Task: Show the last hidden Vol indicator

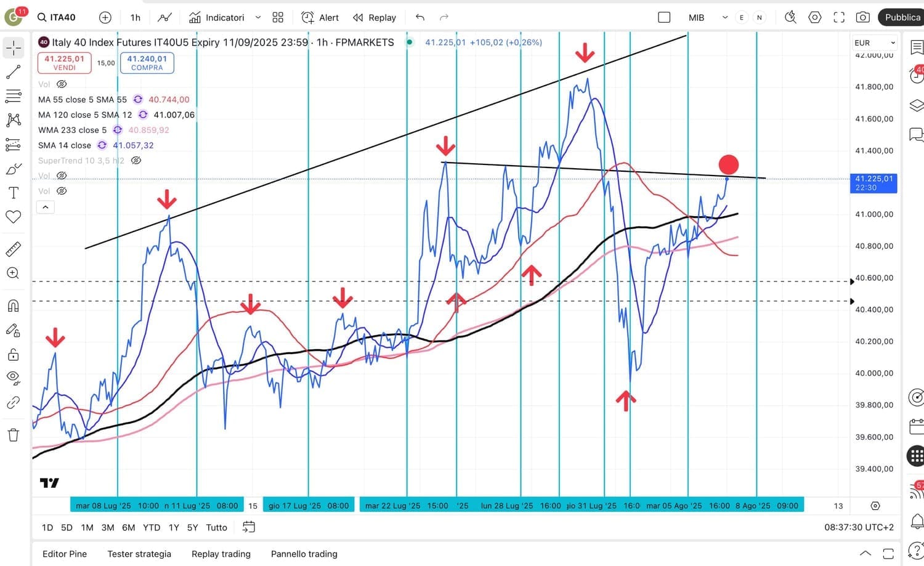Action: (62, 191)
